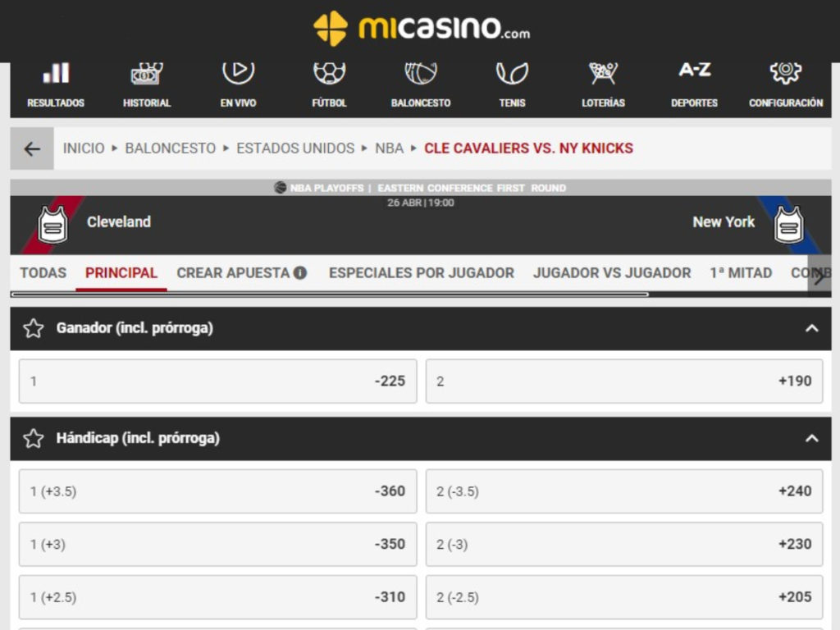Switch to the Todas tab
The height and width of the screenshot is (630, 840).
coord(43,272)
